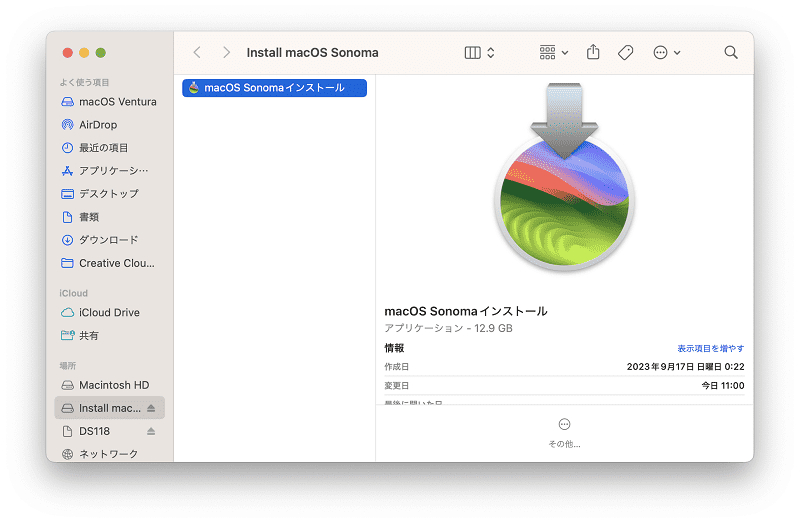Click the red close window button
This screenshot has height=523, width=800.
pos(67,53)
